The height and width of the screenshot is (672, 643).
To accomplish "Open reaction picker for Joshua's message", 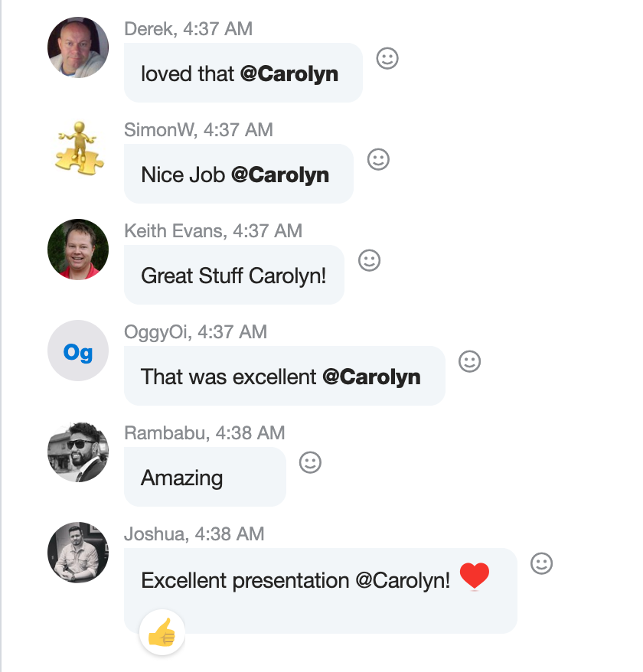I will pos(541,563).
